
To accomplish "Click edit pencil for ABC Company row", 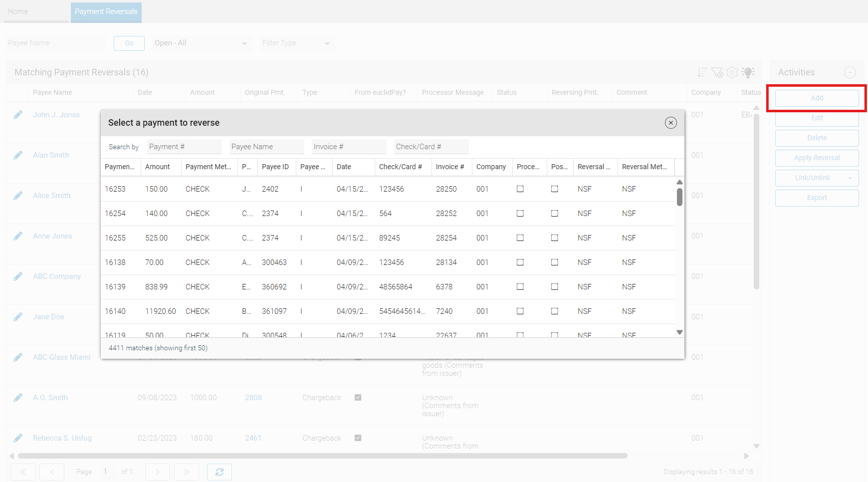I will pos(18,276).
